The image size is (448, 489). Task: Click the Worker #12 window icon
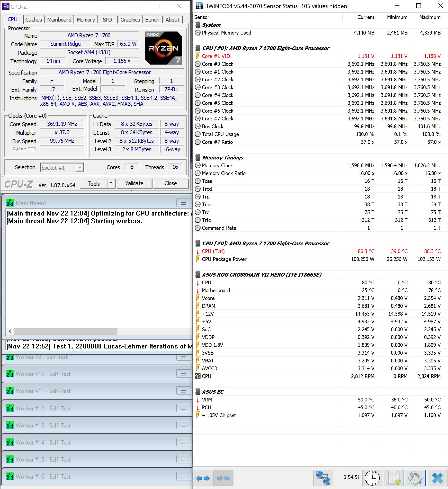pyautogui.click(x=10, y=409)
